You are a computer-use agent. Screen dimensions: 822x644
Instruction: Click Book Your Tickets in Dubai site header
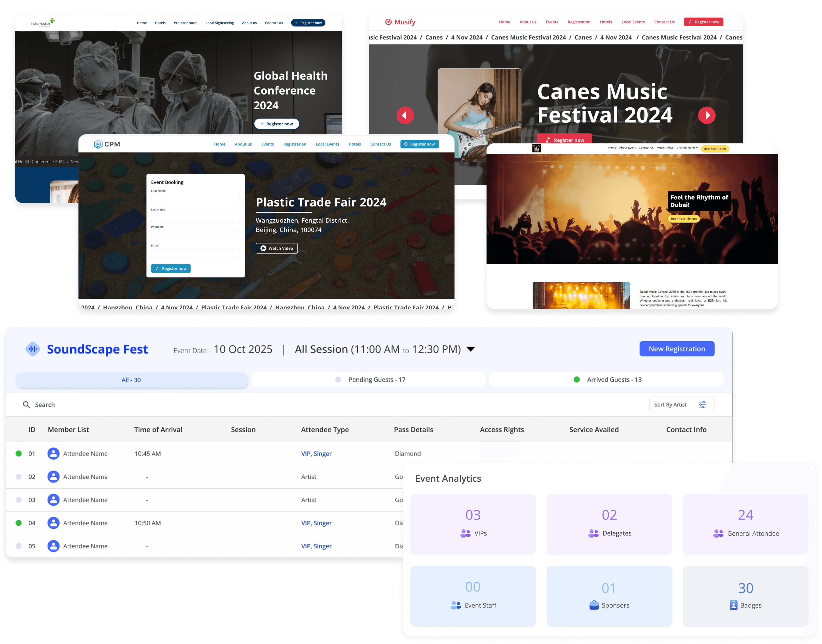point(715,149)
